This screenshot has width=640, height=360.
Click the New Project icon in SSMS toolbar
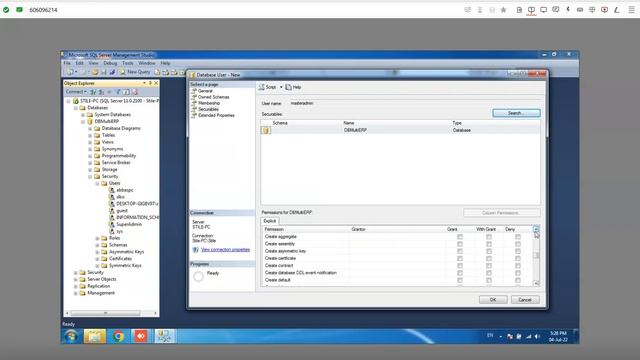pos(70,72)
